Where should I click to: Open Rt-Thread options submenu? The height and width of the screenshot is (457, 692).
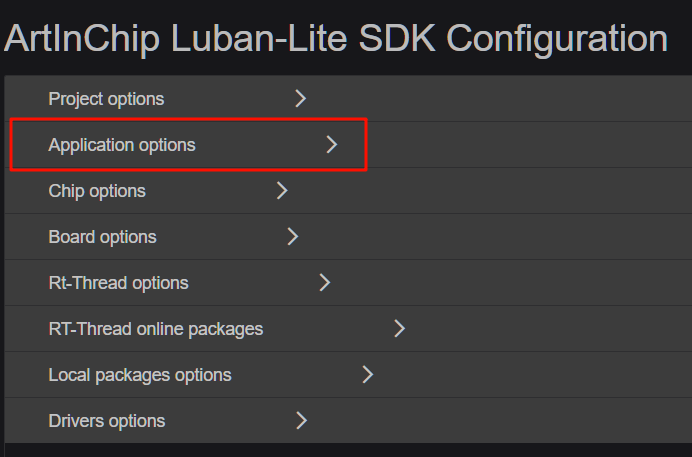pos(118,283)
